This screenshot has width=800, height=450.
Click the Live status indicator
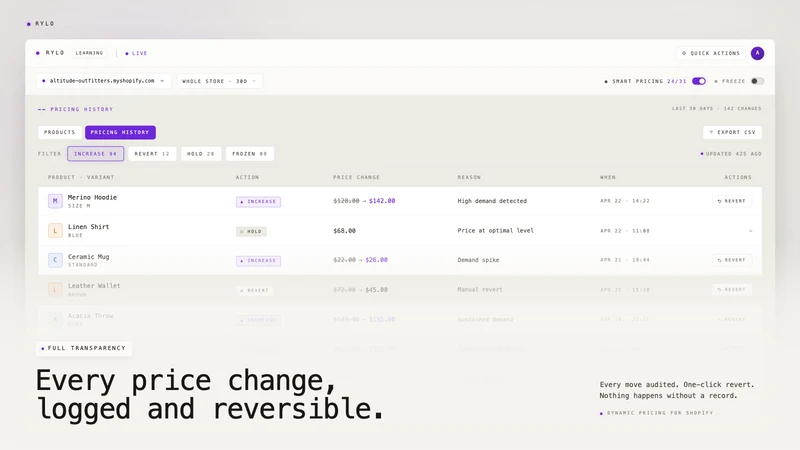pos(136,53)
